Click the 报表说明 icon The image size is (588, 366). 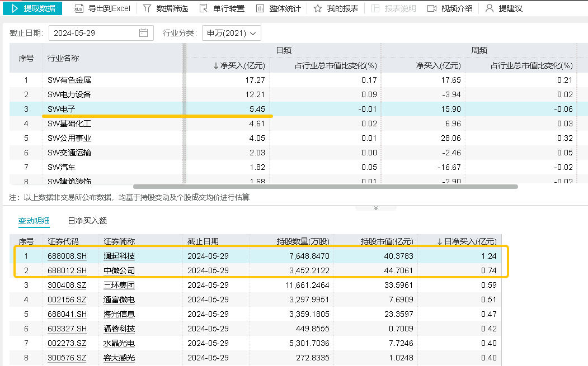[375, 8]
